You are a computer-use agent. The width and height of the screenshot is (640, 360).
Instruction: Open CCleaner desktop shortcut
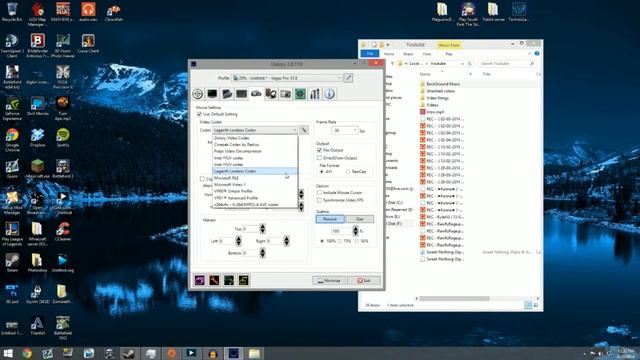[x=62, y=231]
